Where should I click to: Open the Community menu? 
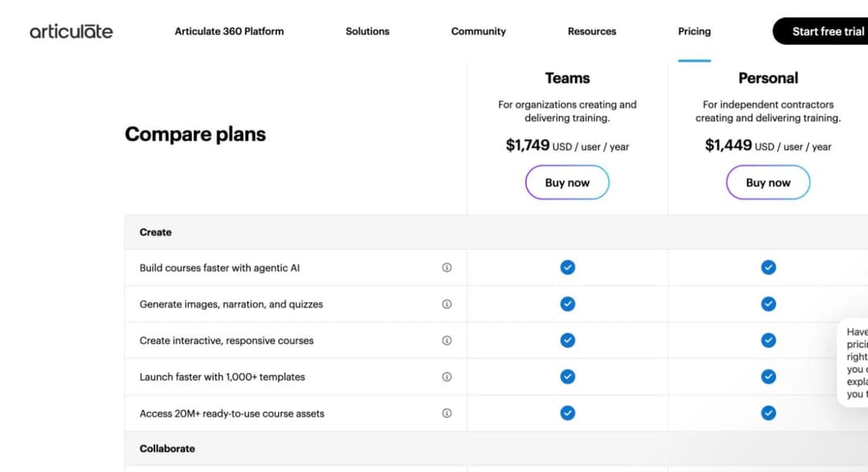coord(478,31)
